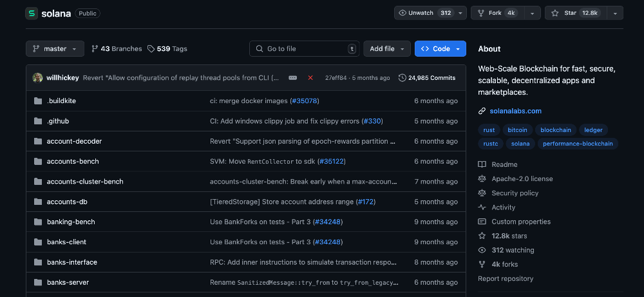The image size is (644, 297).
Task: Open 24,985 Commits history
Action: point(427,78)
